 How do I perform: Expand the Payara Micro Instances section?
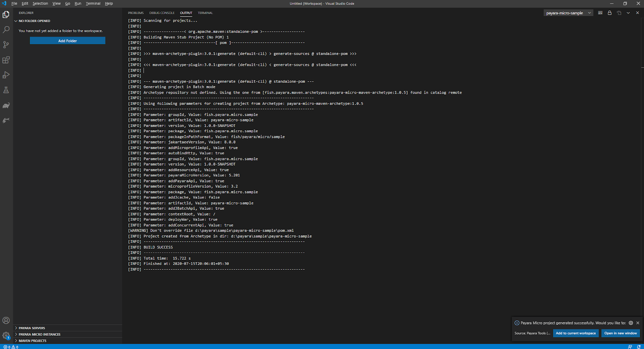[39, 335]
